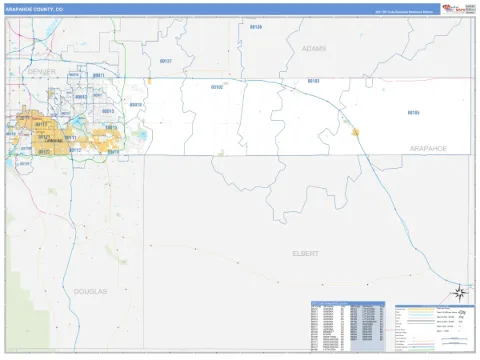Image resolution: width=480 pixels, height=360 pixels.
Task: Click ZIP code label 80011
Action: click(98, 75)
